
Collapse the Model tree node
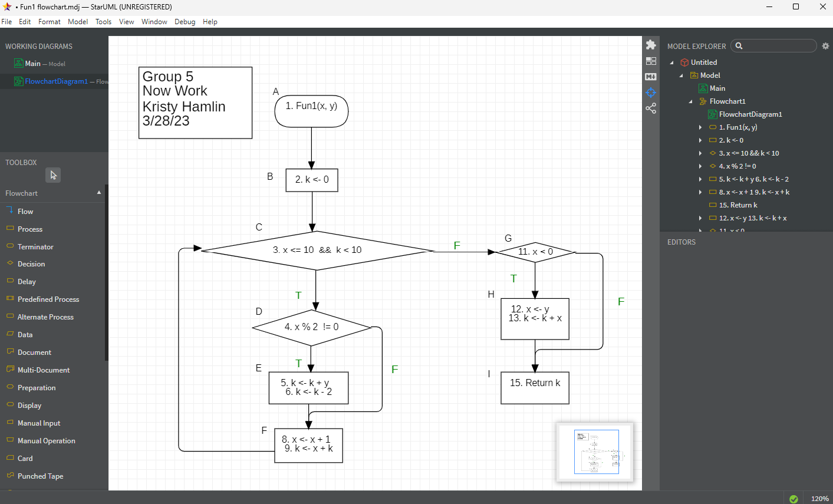[681, 75]
